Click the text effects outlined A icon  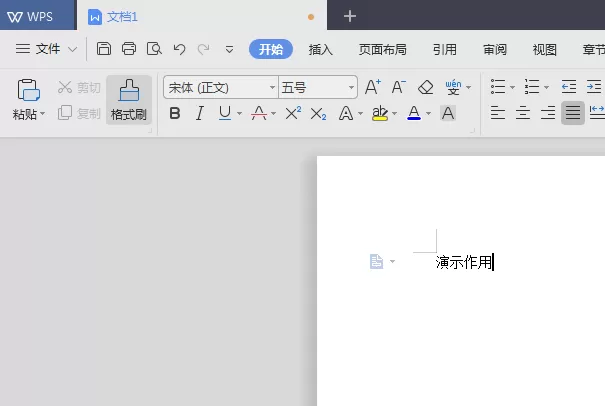346,113
